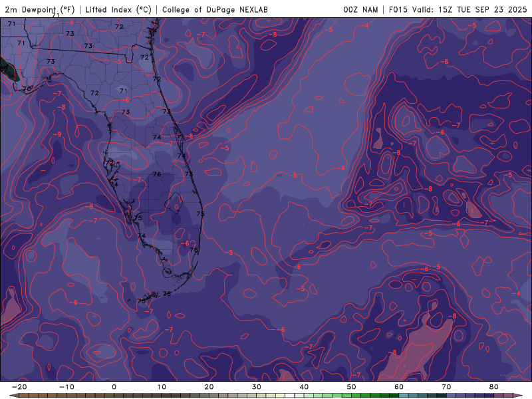Click the "30" label under the map

[257, 387]
